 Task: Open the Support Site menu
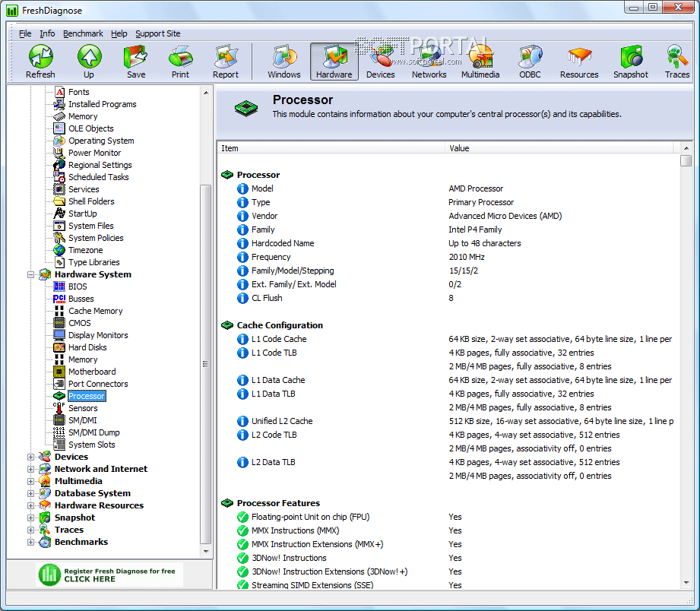157,33
